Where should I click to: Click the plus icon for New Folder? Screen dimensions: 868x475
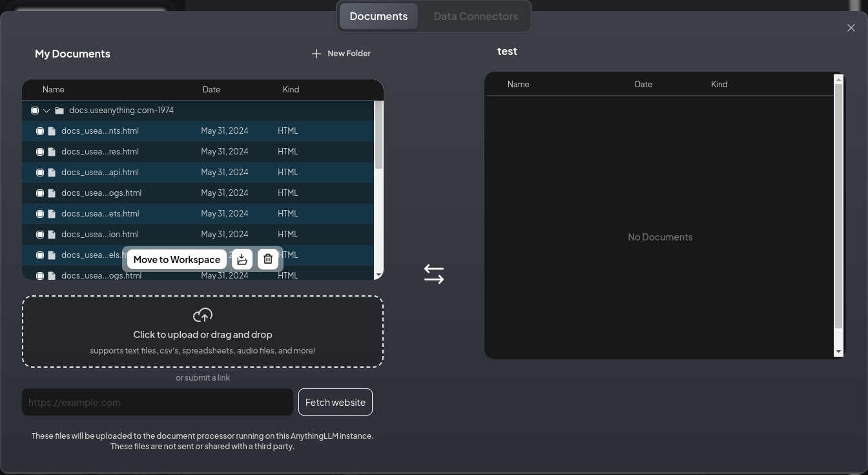click(316, 54)
